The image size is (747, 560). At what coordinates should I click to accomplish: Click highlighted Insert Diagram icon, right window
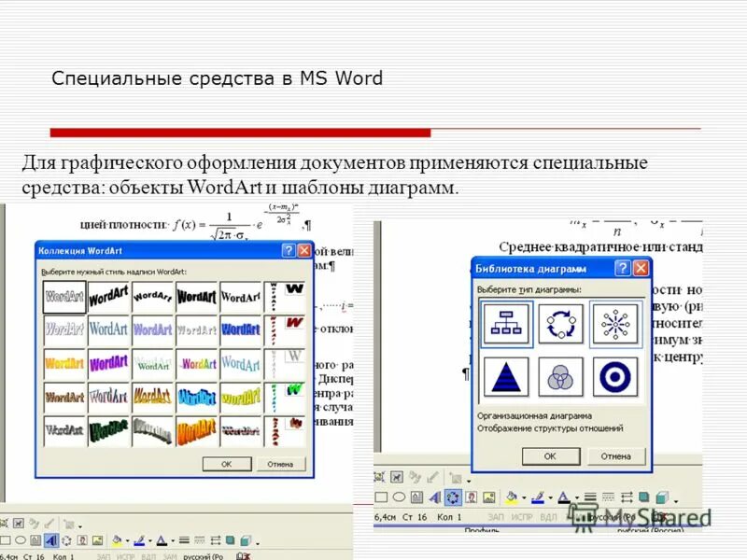point(453,497)
